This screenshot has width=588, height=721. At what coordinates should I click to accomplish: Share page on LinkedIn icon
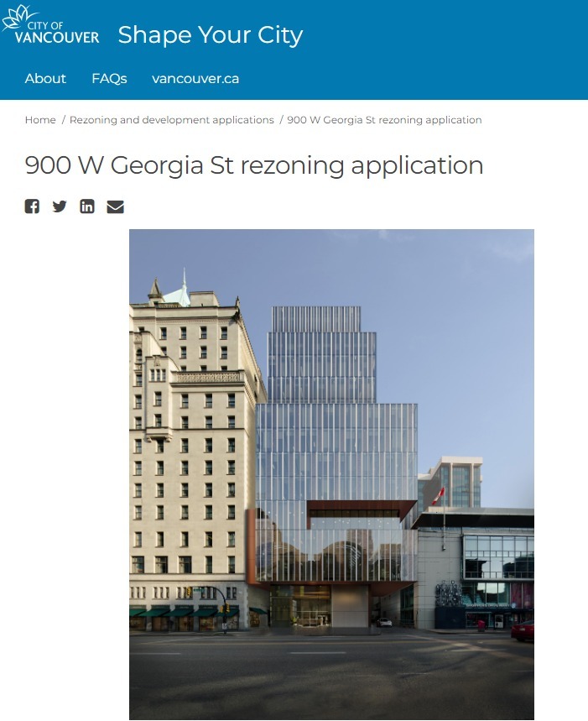coord(87,206)
